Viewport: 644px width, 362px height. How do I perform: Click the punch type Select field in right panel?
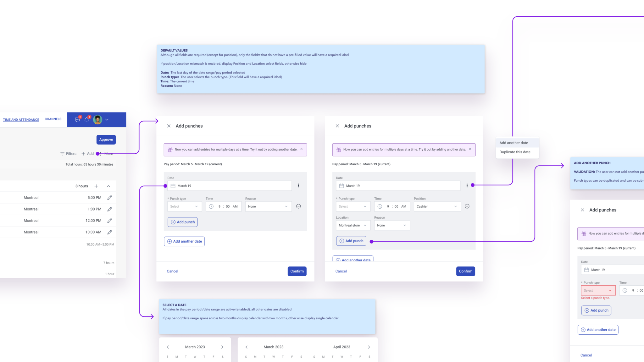(x=598, y=290)
